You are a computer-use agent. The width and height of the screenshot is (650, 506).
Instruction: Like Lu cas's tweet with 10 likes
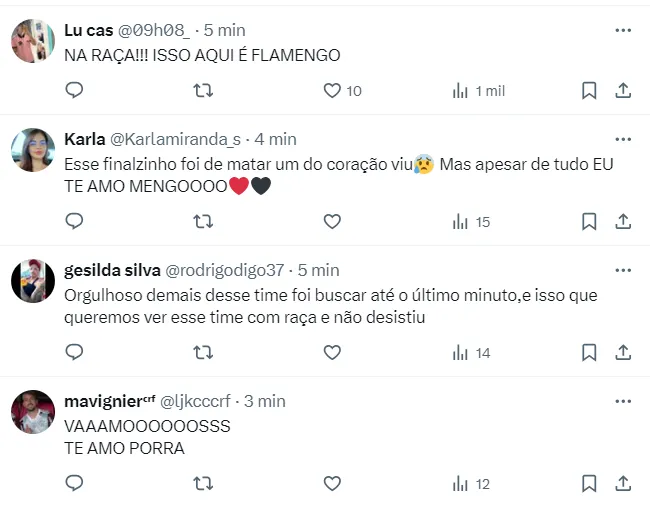(x=333, y=91)
